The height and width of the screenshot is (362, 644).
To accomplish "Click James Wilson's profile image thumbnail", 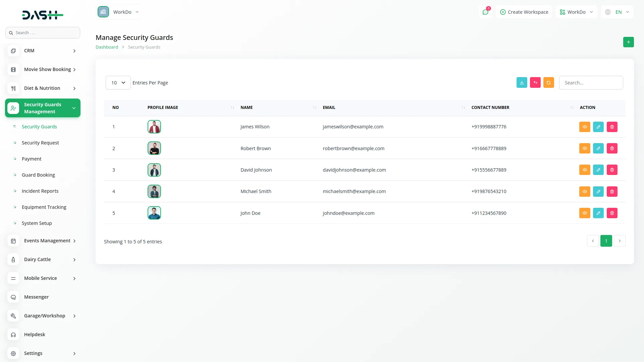I will [154, 127].
